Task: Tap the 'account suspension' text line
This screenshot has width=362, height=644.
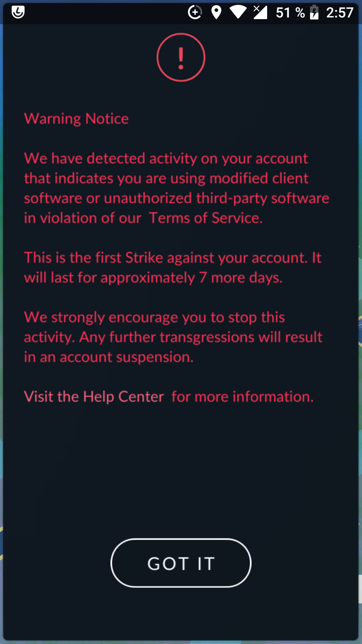Action: click(109, 357)
